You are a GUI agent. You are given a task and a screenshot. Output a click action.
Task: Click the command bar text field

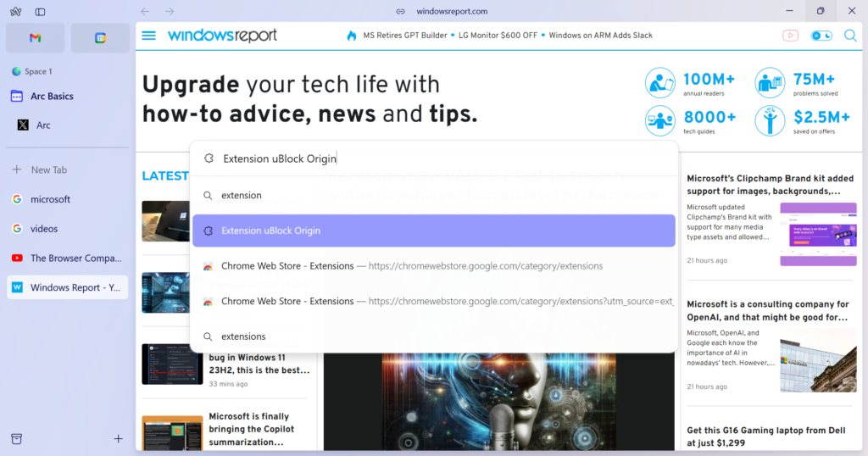point(433,158)
